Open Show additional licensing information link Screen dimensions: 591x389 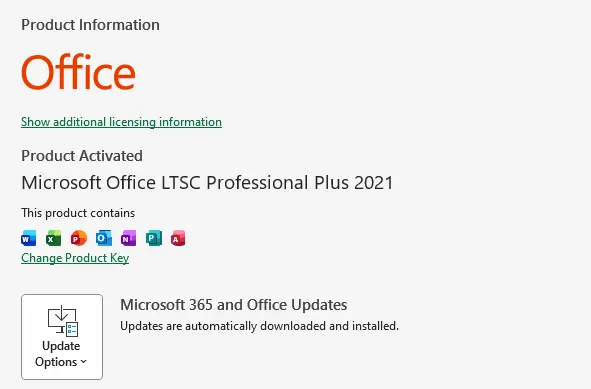(x=121, y=122)
